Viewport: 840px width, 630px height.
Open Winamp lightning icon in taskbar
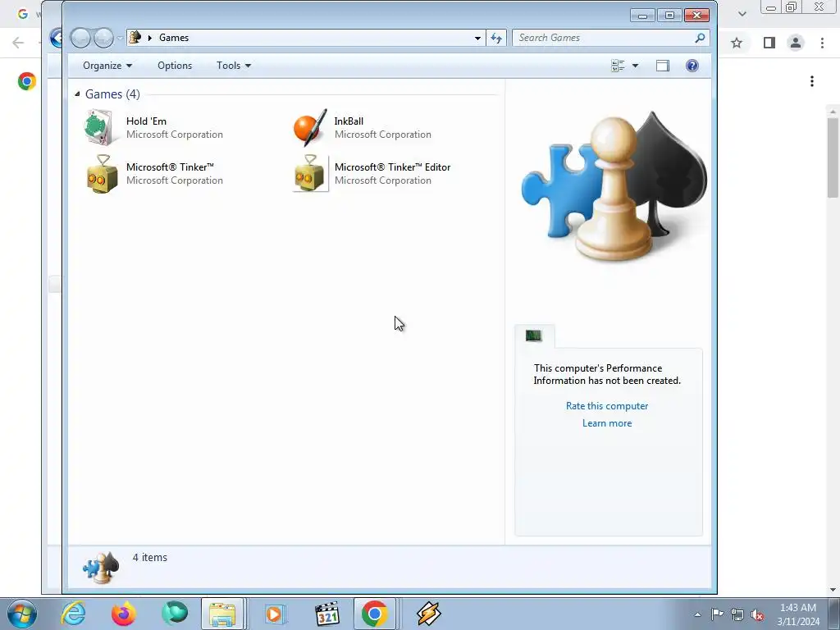[428, 614]
